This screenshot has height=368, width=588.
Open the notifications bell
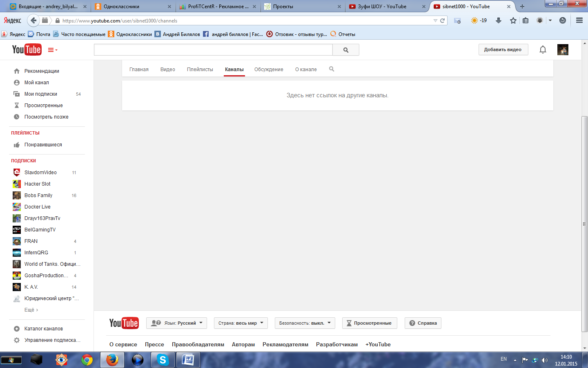coord(543,49)
